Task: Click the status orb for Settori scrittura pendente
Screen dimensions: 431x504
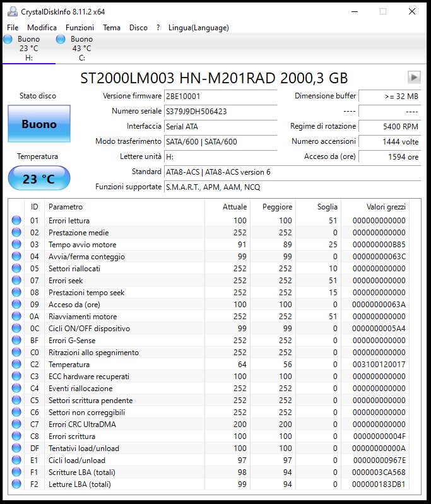Action: click(x=16, y=400)
